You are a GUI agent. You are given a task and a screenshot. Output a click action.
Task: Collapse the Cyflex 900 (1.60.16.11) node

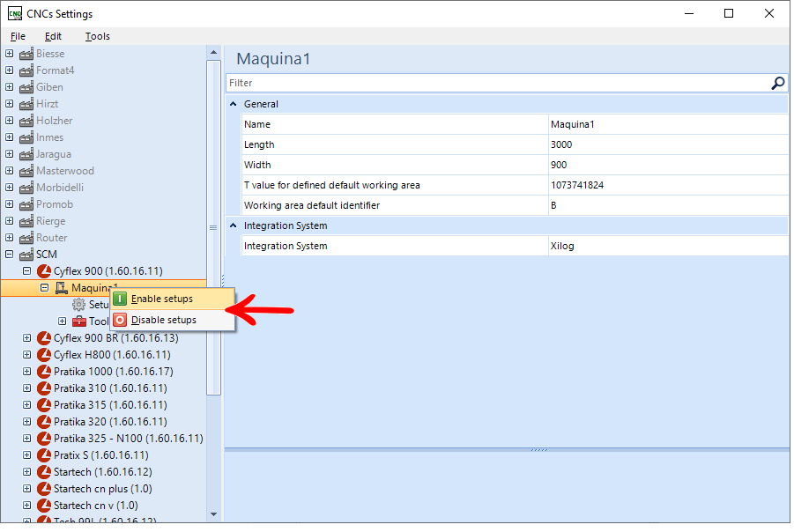[26, 270]
